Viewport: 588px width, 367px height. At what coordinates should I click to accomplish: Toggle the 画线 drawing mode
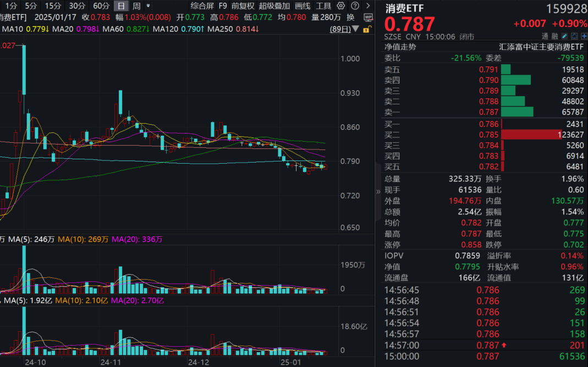[x=303, y=5]
